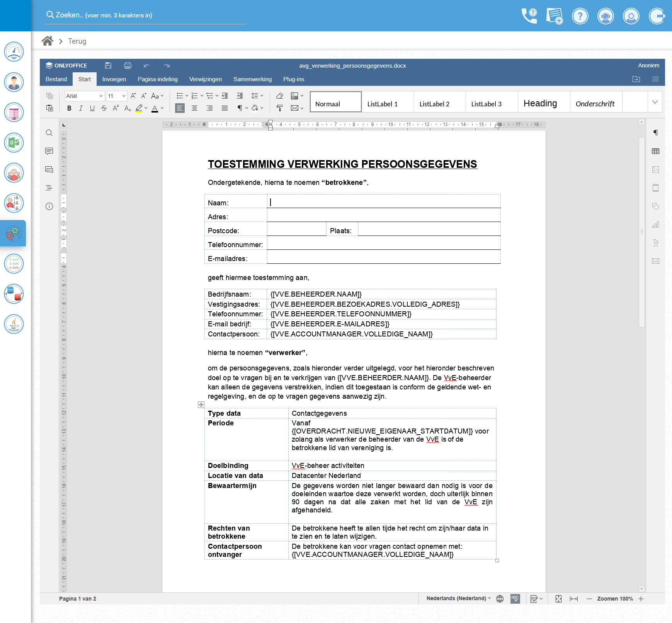
Task: Justify the paragraph text
Action: pos(225,108)
